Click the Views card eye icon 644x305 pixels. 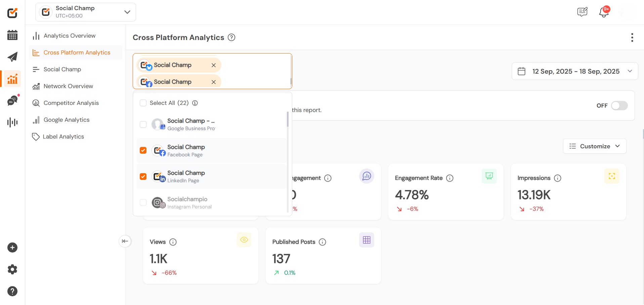click(244, 240)
